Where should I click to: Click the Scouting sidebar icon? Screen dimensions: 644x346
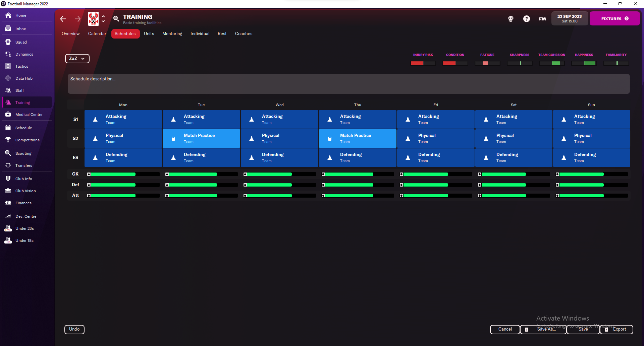coord(8,153)
